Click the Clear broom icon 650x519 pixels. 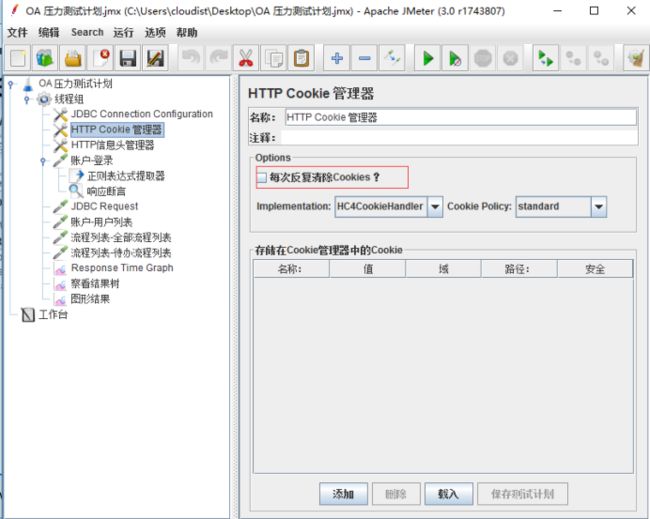click(x=636, y=58)
